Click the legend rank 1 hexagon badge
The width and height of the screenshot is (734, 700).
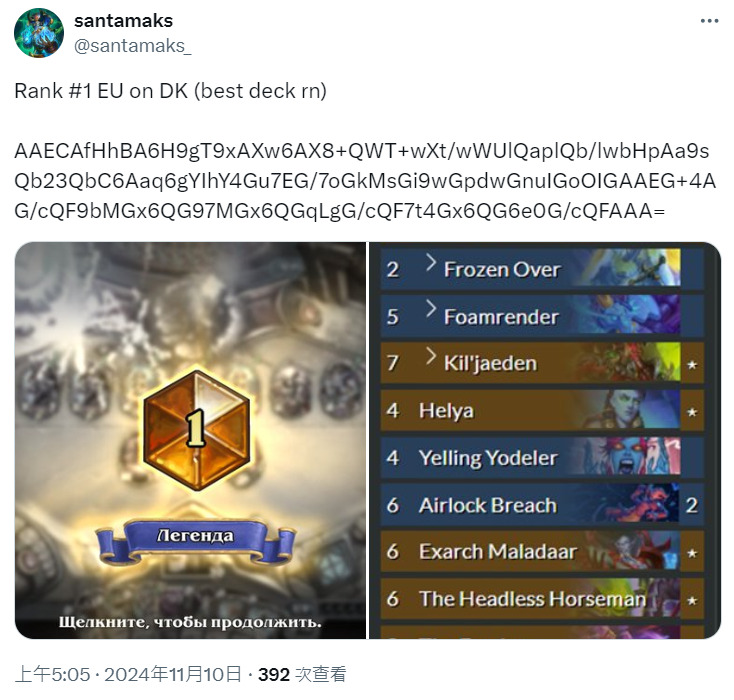click(x=197, y=430)
